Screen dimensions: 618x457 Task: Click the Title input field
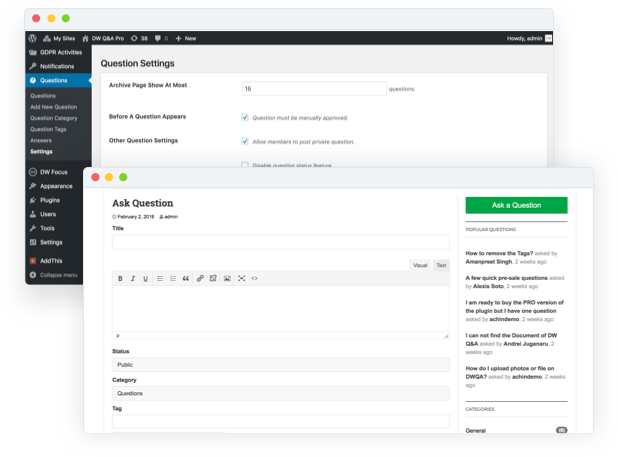click(281, 242)
